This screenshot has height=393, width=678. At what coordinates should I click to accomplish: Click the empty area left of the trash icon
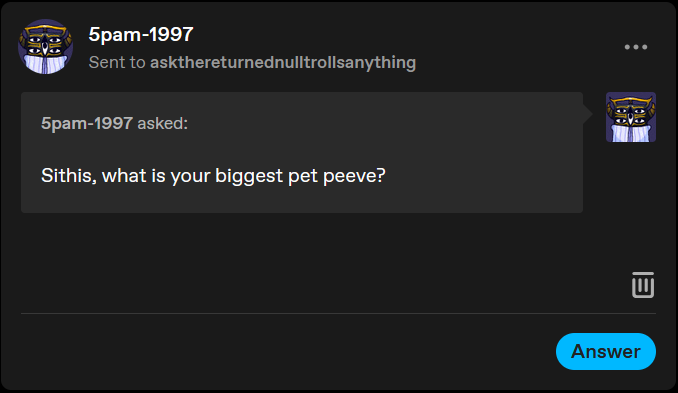point(324,284)
